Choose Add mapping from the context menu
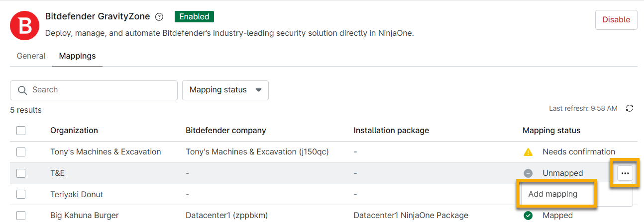The image size is (644, 222). tap(553, 194)
